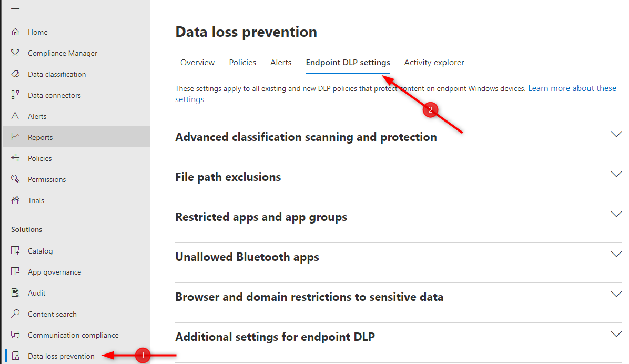629x364 pixels.
Task: Select the Permissions key icon
Action: [15, 179]
